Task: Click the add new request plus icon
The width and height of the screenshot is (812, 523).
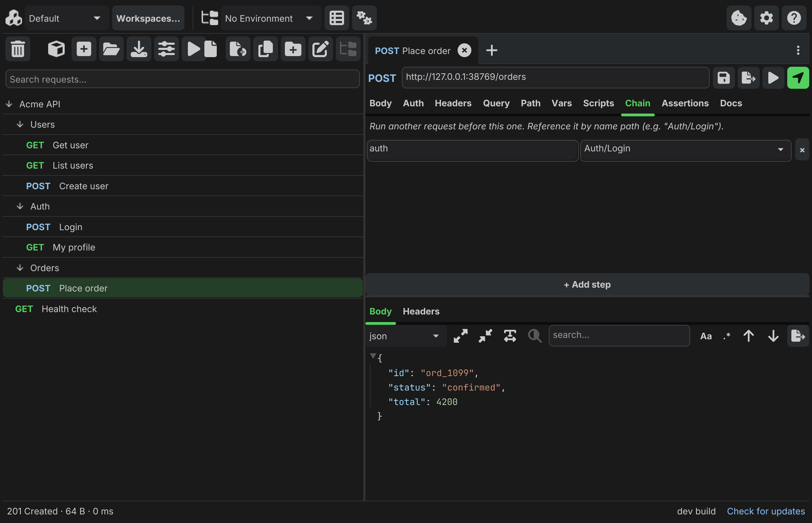Action: [x=84, y=49]
